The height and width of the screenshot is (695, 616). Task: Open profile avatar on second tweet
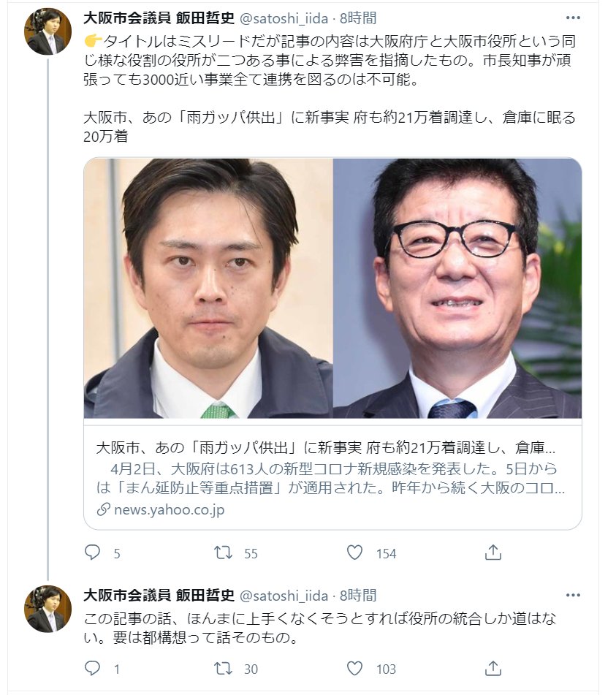(47, 609)
